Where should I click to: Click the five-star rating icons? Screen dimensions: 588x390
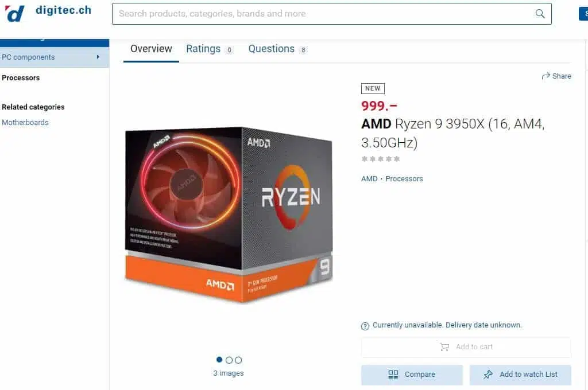tap(381, 159)
